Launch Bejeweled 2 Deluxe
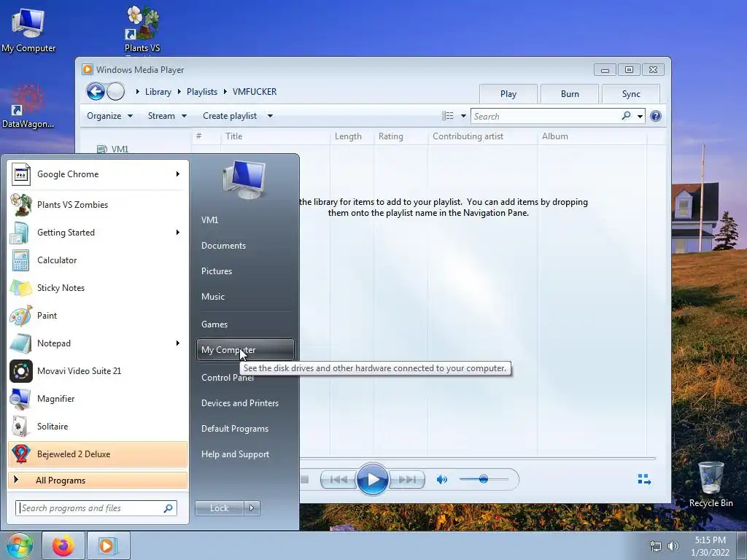Viewport: 747px width, 560px height. click(97, 454)
